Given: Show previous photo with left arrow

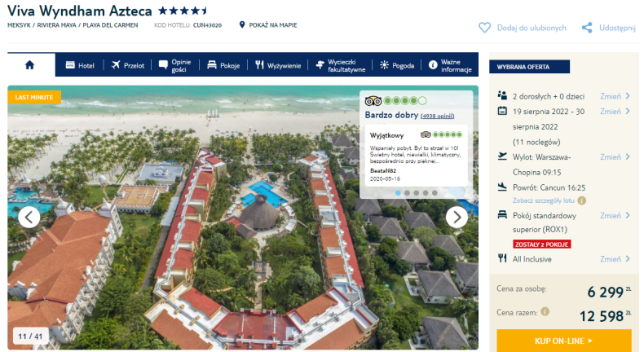Looking at the screenshot, I should [29, 217].
